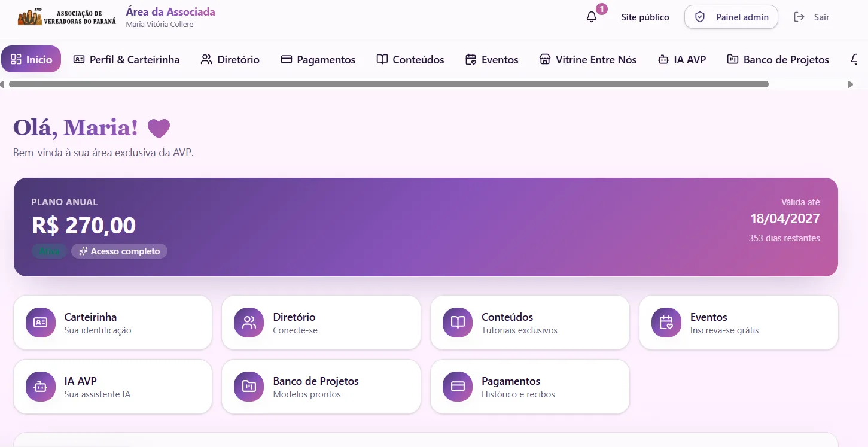Log out with the Sair button

click(812, 17)
